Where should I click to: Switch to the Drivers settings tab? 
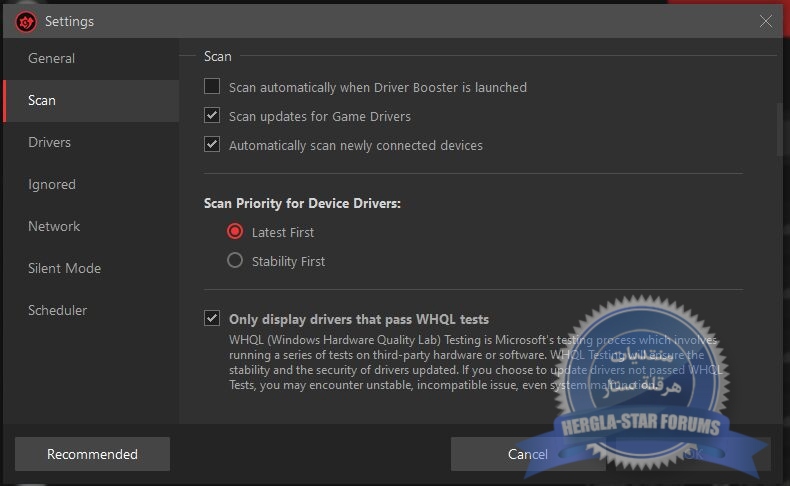tap(91, 143)
